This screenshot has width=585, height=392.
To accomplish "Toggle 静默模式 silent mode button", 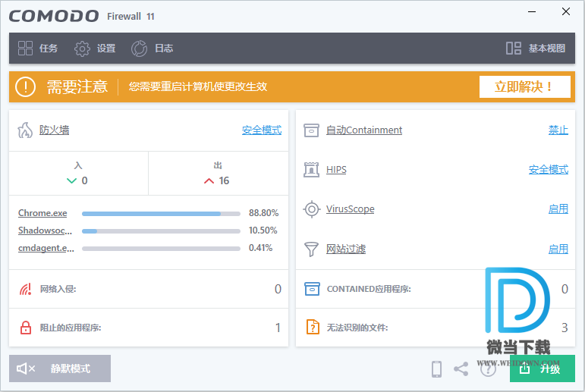I will click(60, 368).
